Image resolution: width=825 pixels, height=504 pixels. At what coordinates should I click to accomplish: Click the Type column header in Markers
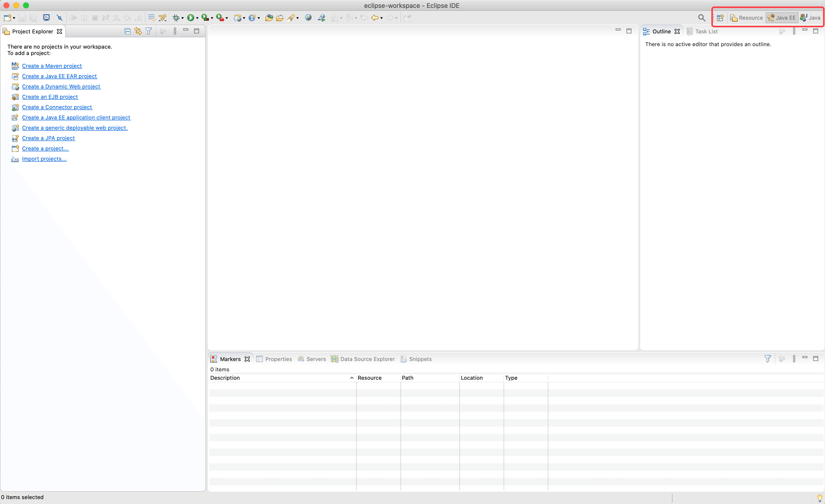click(x=526, y=378)
